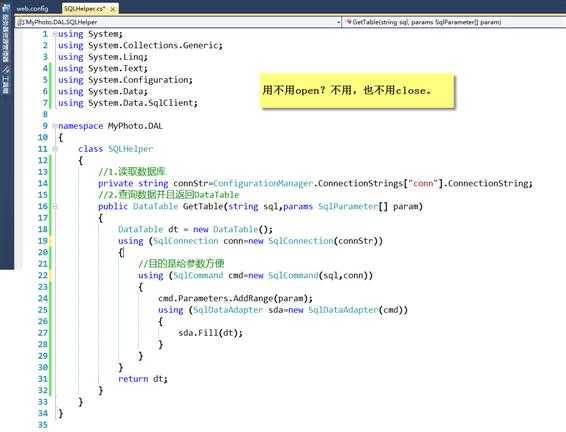Click "SqlDataAdapter sda" declaration on line 25
Viewport: 566px width, 432px height.
238,310
